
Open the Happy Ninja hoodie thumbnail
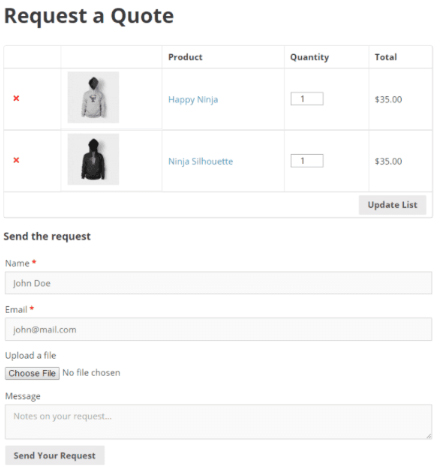(93, 97)
